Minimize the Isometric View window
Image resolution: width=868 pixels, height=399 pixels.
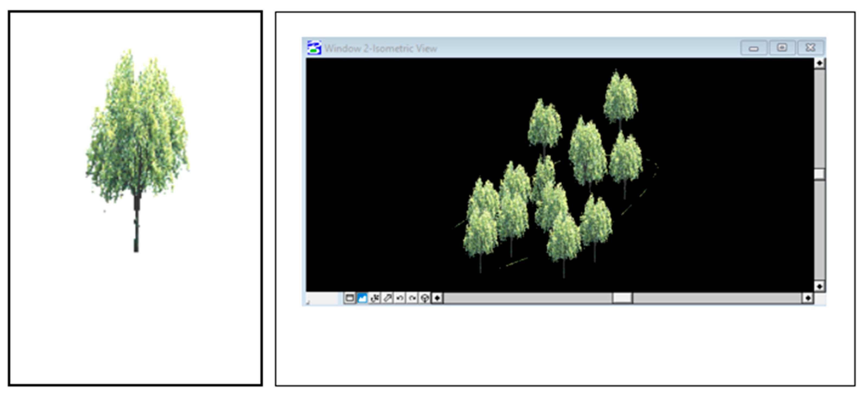pos(754,48)
